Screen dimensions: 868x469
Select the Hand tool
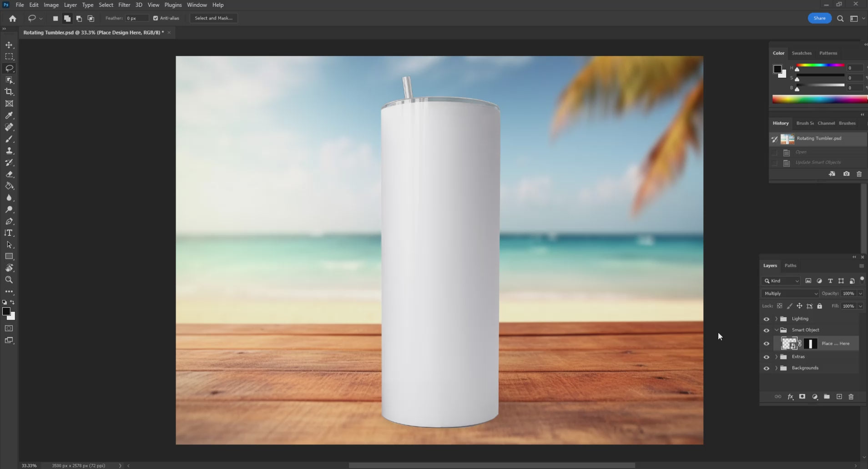coord(9,268)
